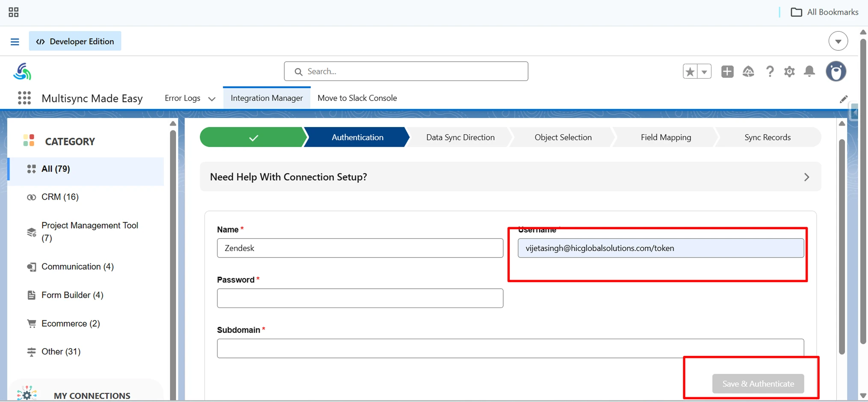The width and height of the screenshot is (868, 402).
Task: Select the Other (31) category
Action: point(61,352)
